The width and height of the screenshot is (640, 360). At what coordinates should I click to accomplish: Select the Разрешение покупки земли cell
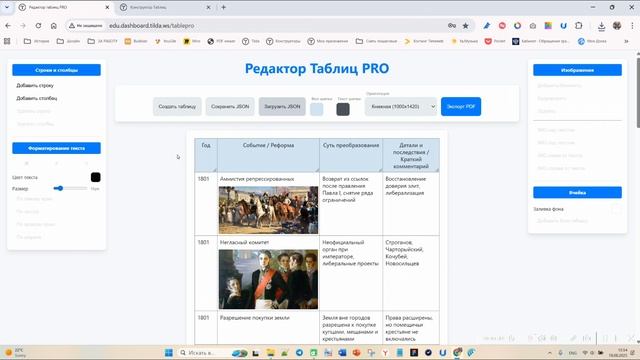268,327
